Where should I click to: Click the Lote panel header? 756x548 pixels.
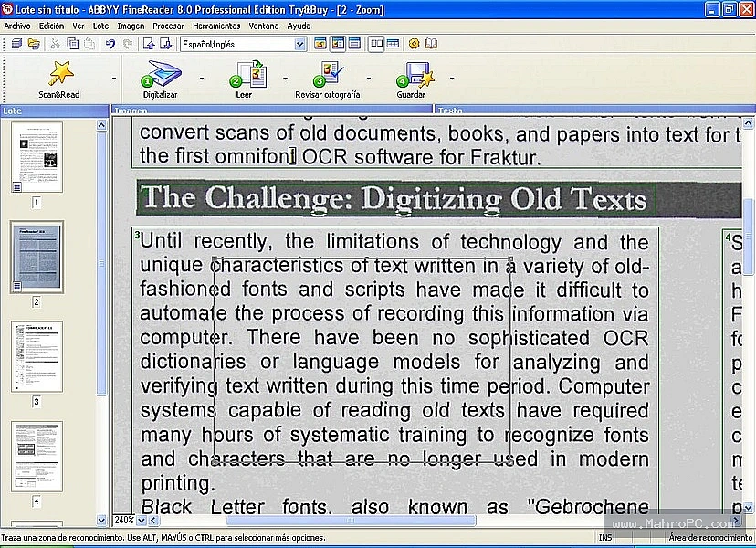(55, 111)
